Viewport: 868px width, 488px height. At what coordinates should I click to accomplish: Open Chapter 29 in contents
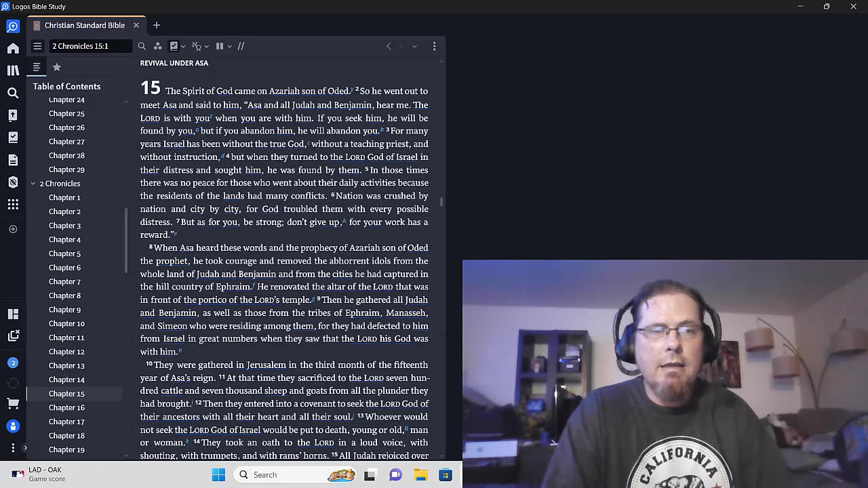tap(66, 169)
